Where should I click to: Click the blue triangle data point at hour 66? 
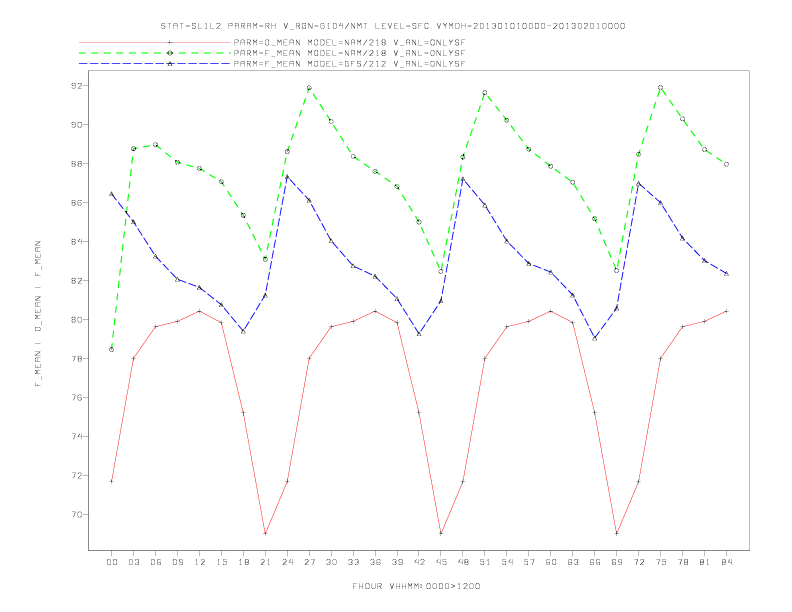click(595, 338)
